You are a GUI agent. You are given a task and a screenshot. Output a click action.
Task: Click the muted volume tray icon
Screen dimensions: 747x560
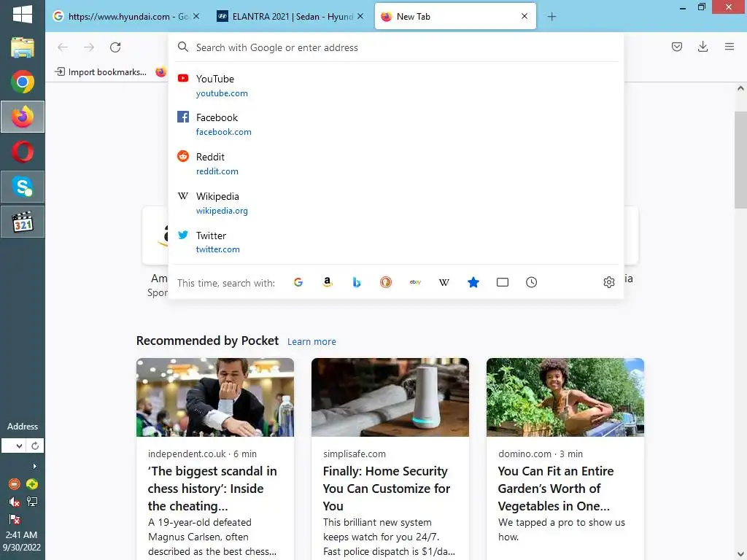click(15, 502)
